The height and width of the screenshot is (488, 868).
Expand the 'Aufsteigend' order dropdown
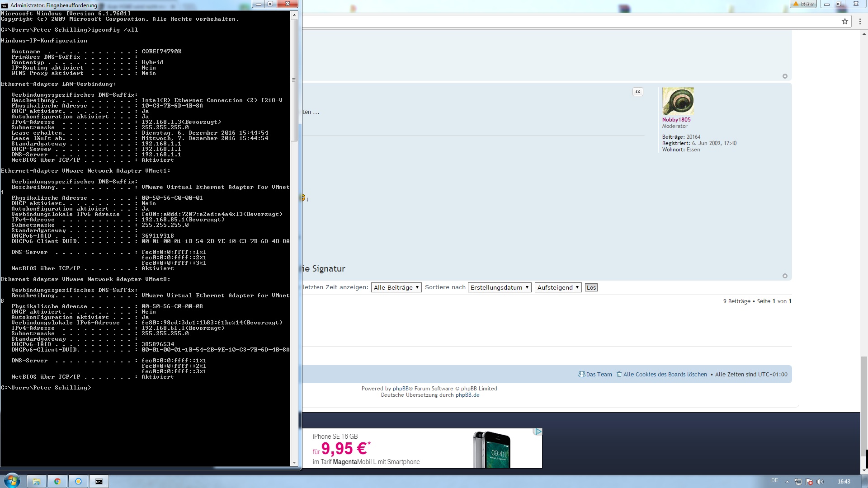pos(558,287)
